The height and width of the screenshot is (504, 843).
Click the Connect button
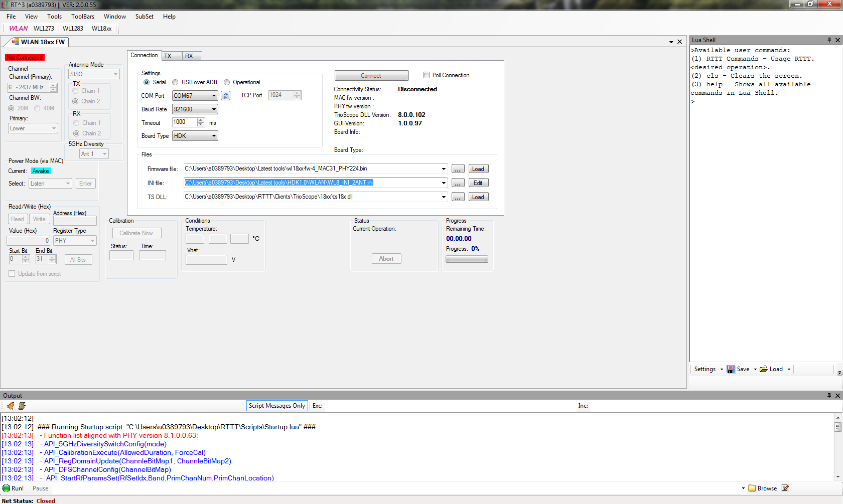371,75
